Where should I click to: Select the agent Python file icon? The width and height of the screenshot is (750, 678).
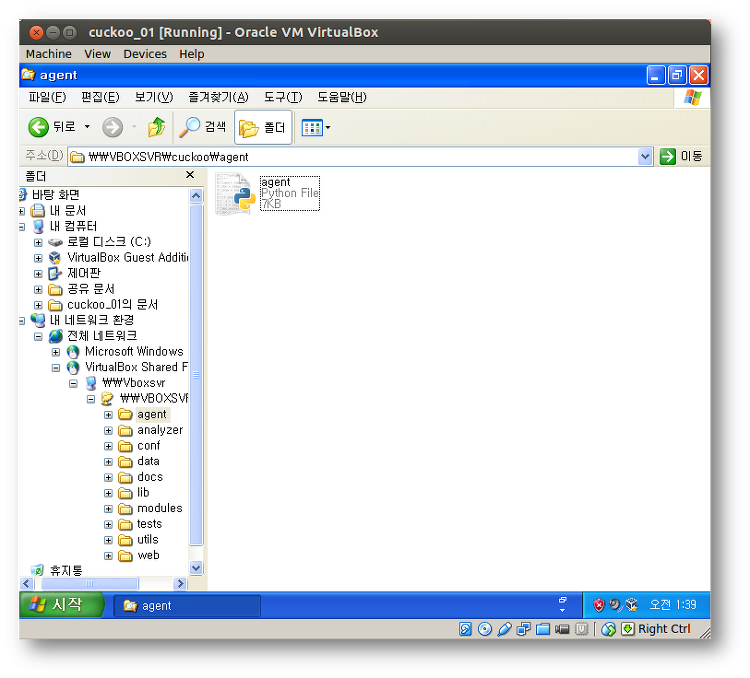pos(235,193)
